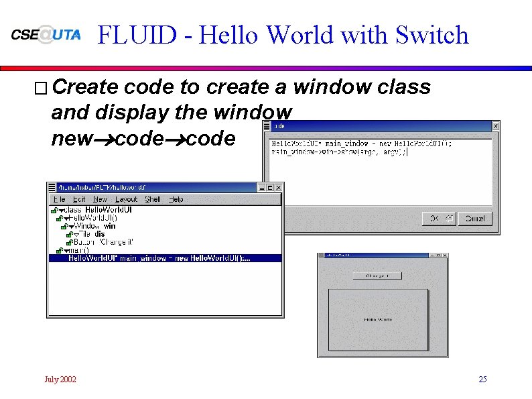Collapse the main() node
The width and height of the screenshot is (532, 399).
coord(66,251)
